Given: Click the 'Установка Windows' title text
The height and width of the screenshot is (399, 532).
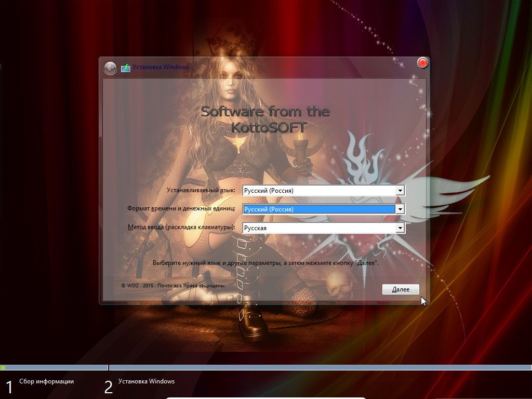Looking at the screenshot, I should click(x=161, y=67).
